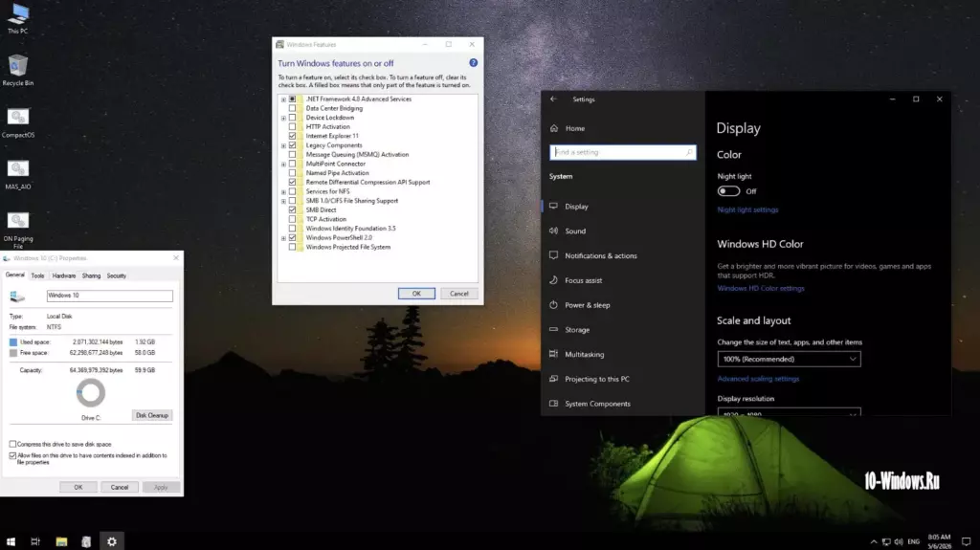Uncheck Allow files to have contents indexed

12,455
